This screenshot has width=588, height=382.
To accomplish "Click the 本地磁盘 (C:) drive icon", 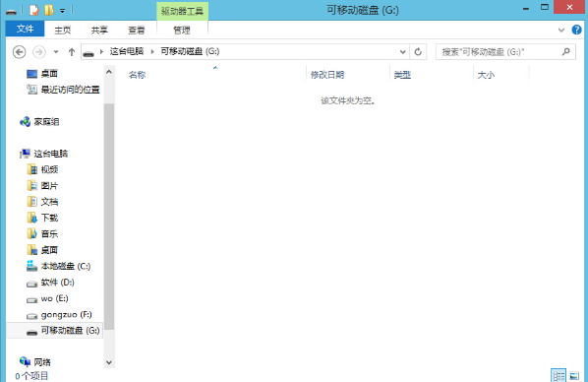I will click(x=31, y=266).
